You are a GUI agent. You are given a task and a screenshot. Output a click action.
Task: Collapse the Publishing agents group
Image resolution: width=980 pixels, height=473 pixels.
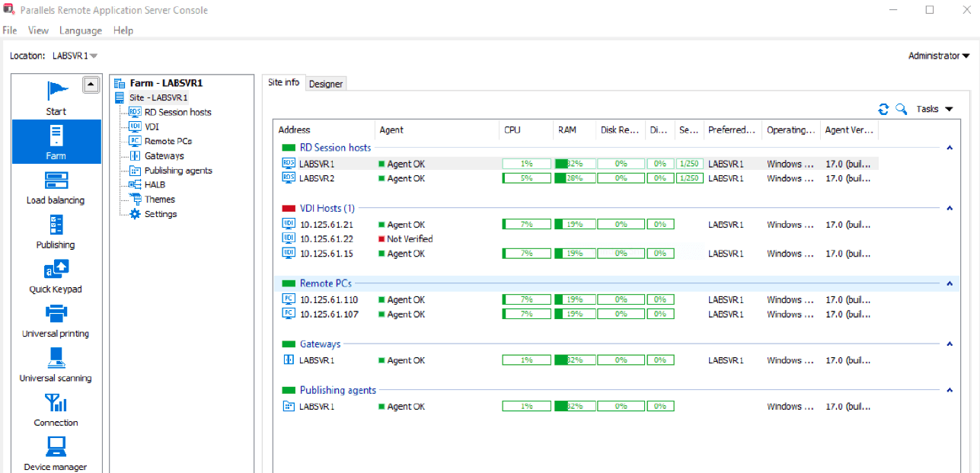[x=950, y=390]
